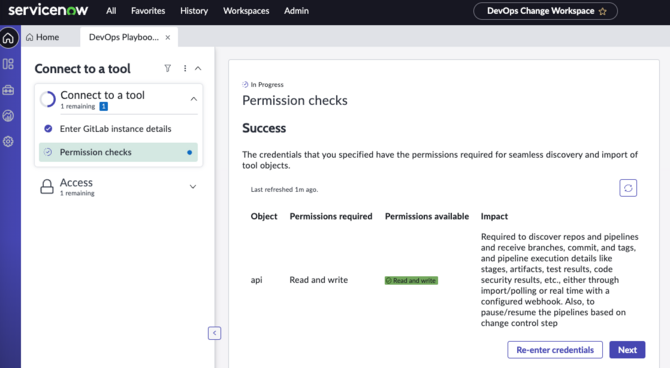The image size is (670, 368).
Task: Click the Last refreshed 1m ago text
Action: 284,189
